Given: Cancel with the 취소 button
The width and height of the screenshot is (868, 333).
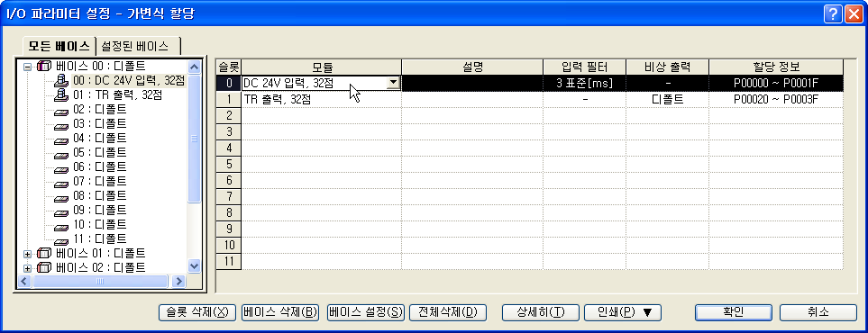Looking at the screenshot, I should click(x=818, y=312).
